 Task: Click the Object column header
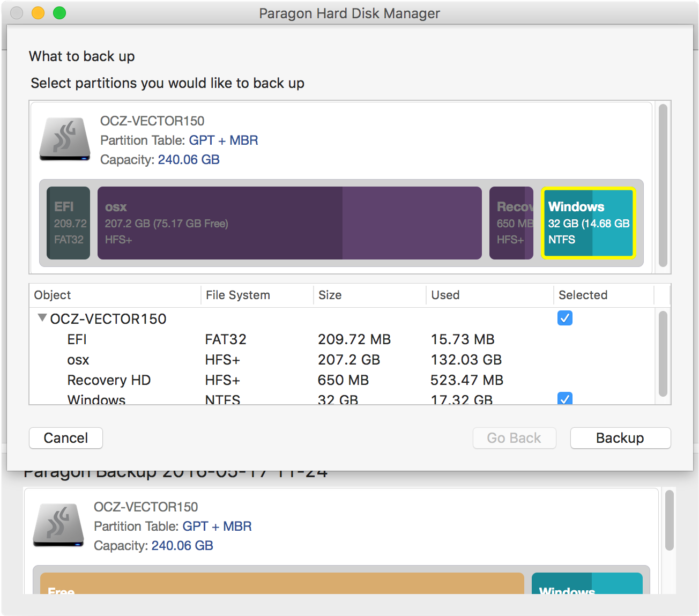[x=53, y=295]
